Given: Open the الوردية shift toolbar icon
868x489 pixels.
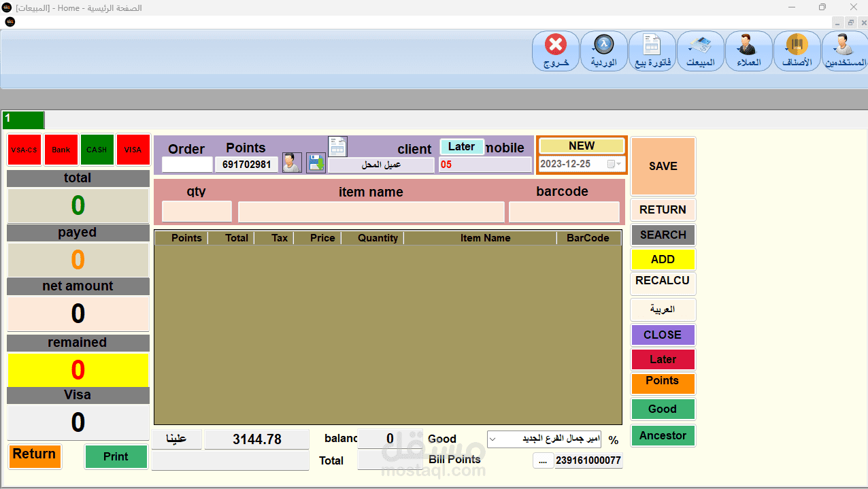Looking at the screenshot, I should pyautogui.click(x=603, y=51).
